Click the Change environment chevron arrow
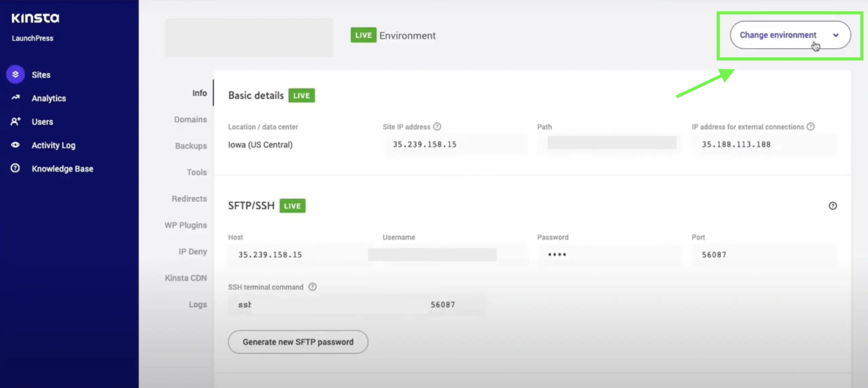 pos(836,35)
